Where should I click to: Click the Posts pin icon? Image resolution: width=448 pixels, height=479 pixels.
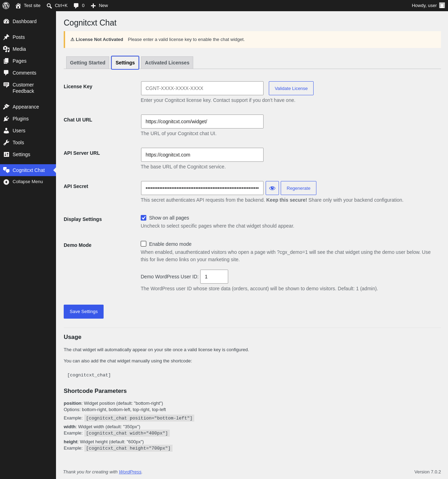(6, 37)
